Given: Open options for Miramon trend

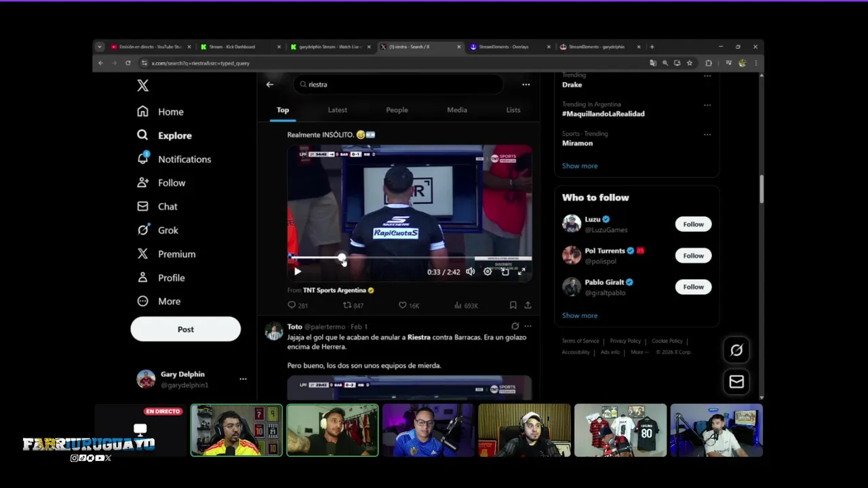Looking at the screenshot, I should coord(707,134).
